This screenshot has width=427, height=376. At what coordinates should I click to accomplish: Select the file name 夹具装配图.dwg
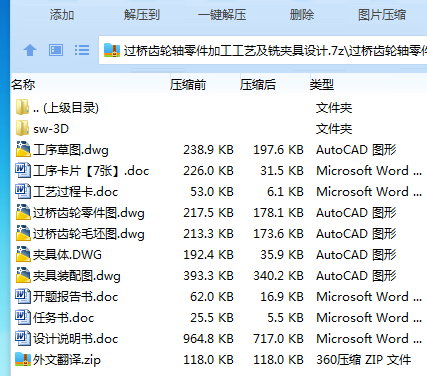(x=77, y=276)
